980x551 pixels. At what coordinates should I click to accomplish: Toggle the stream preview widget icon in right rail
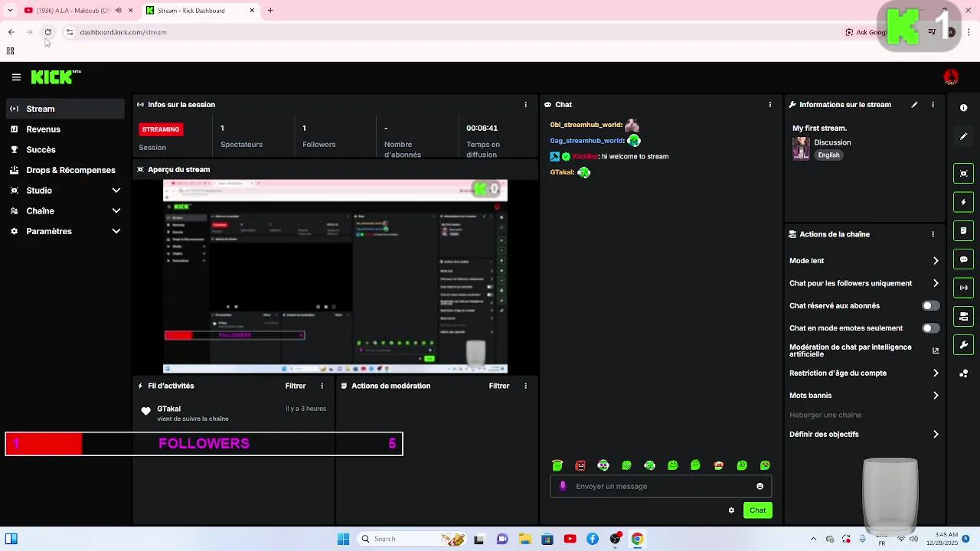(964, 174)
